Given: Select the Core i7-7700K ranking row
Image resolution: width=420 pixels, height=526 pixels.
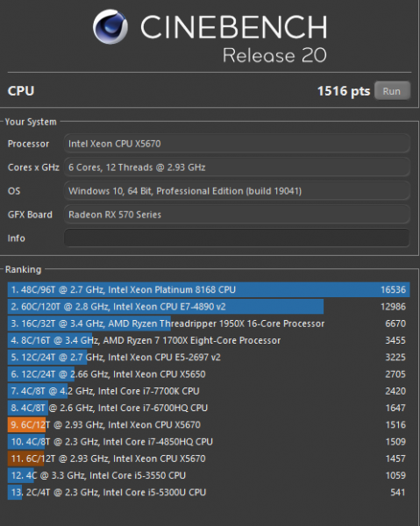Looking at the screenshot, I should tap(209, 391).
